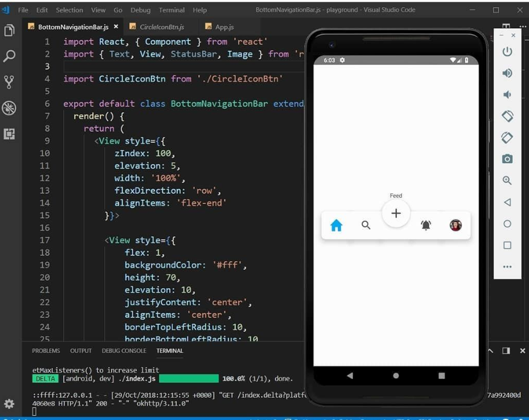Open the Debug view in activity bar

[10, 108]
